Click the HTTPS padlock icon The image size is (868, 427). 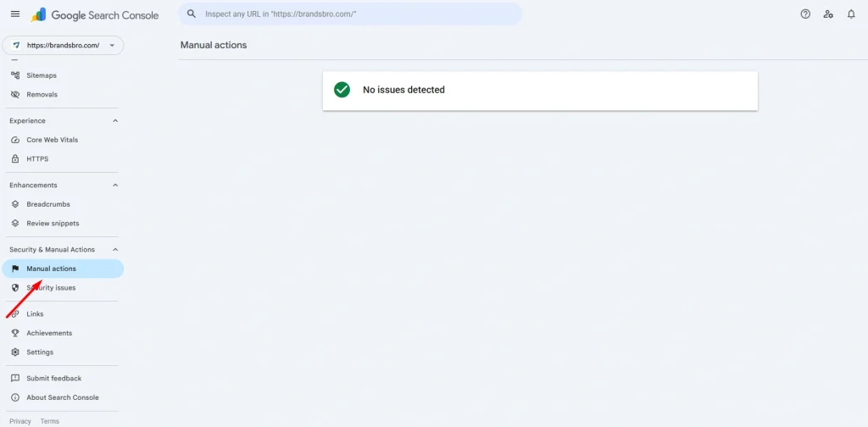pyautogui.click(x=15, y=159)
